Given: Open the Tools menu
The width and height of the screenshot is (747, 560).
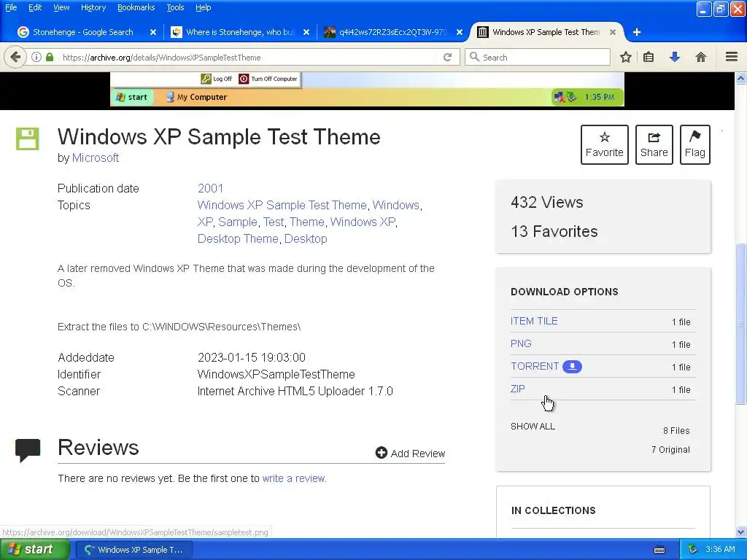Looking at the screenshot, I should [x=175, y=7].
